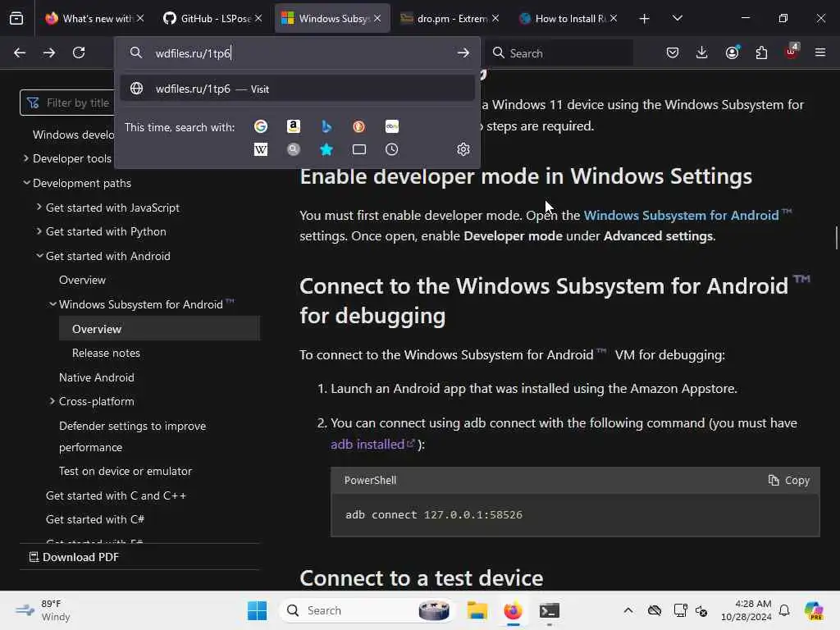Click the browser Search box
Viewport: 840px width, 630px height.
559,53
